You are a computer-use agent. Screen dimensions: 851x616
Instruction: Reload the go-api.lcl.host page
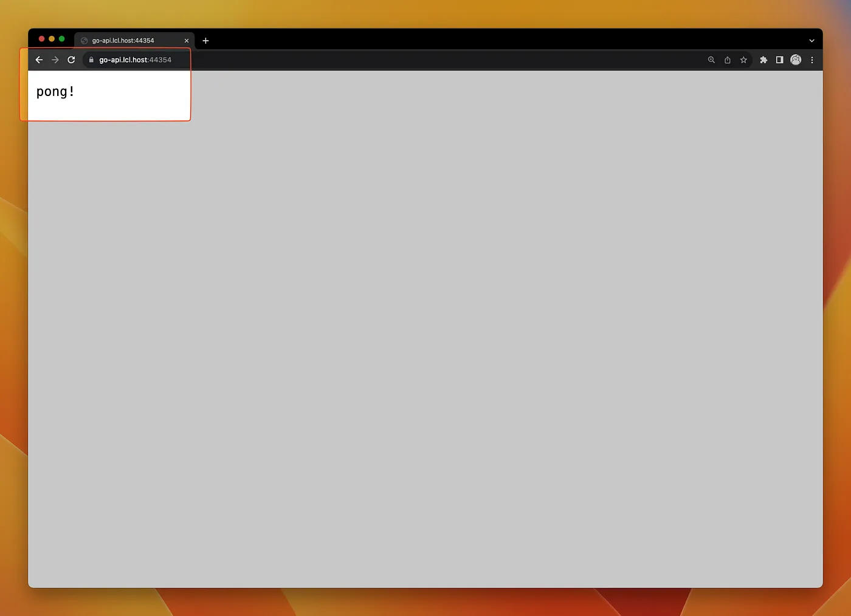point(71,60)
